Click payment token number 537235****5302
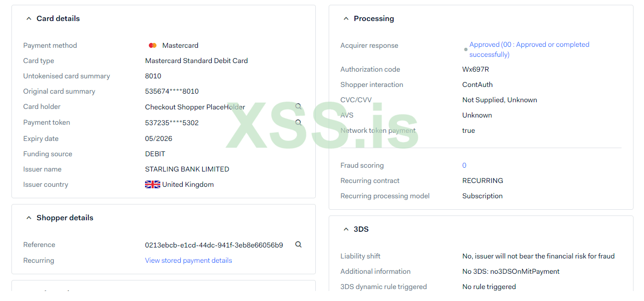The image size is (644, 301). pyautogui.click(x=172, y=123)
